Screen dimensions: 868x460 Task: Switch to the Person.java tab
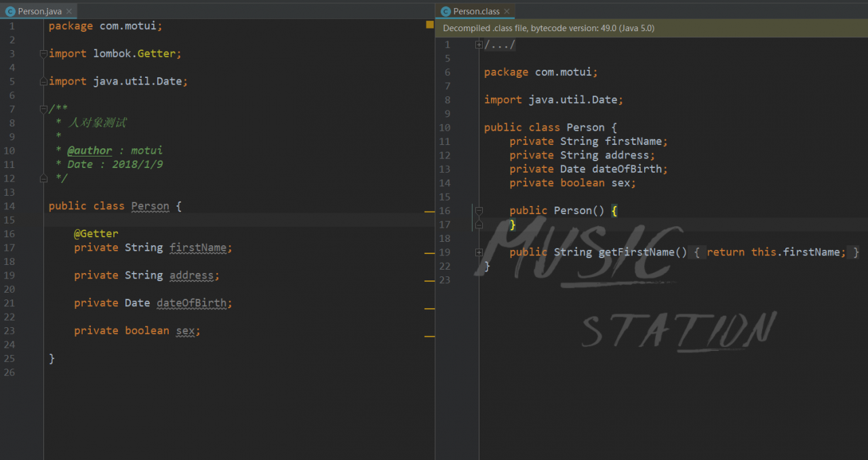[39, 12]
